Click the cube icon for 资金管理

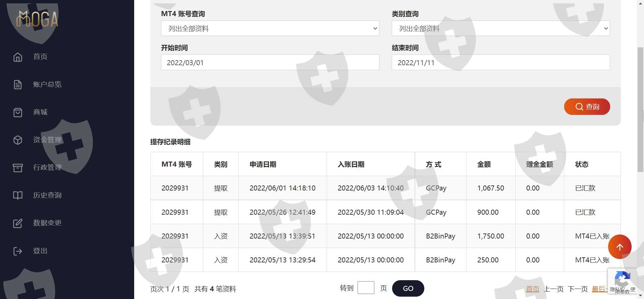tap(18, 140)
